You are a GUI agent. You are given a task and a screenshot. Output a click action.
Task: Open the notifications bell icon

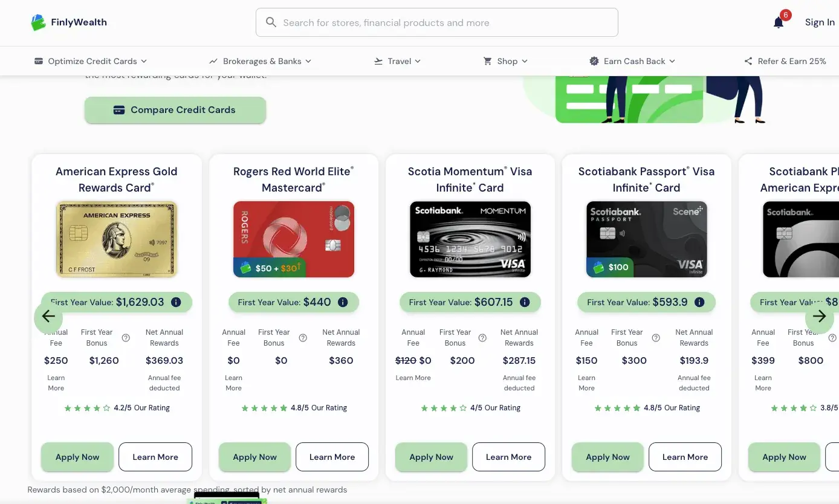(x=779, y=23)
